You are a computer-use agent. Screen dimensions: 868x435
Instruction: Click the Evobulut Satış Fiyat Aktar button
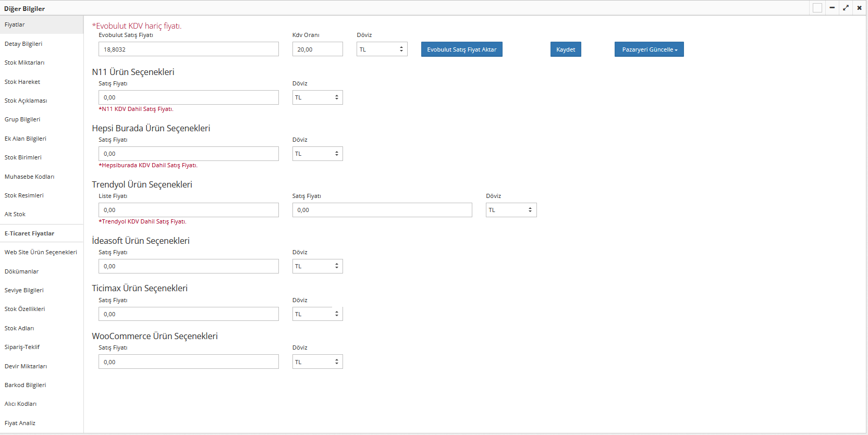(461, 49)
